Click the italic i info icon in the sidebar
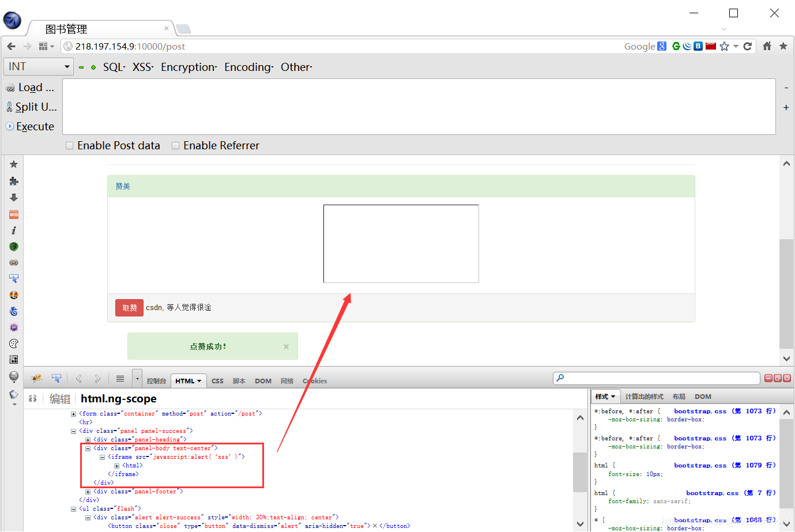The height and width of the screenshot is (532, 795). [14, 231]
